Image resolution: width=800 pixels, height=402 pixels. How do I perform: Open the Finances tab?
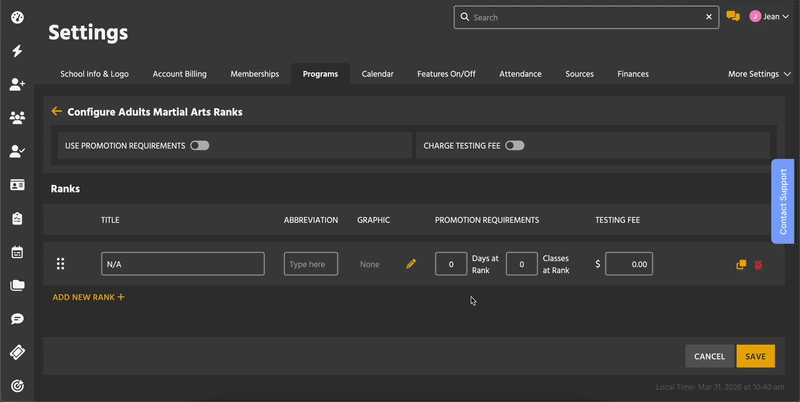(633, 74)
